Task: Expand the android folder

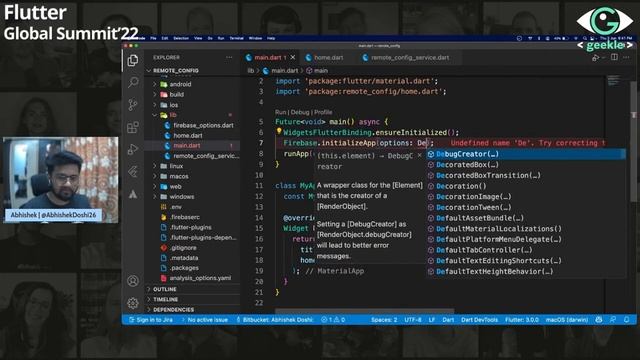Action: 155,84
